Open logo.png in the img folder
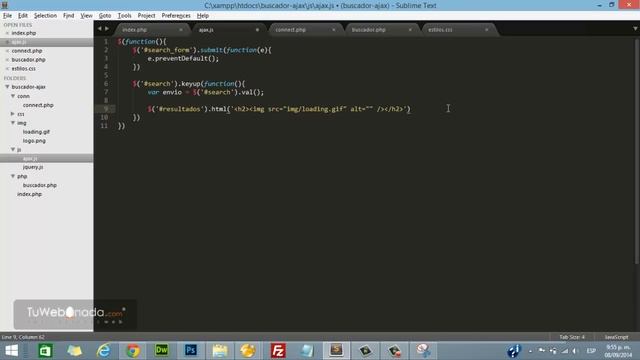This screenshot has width=640, height=360. 34,140
